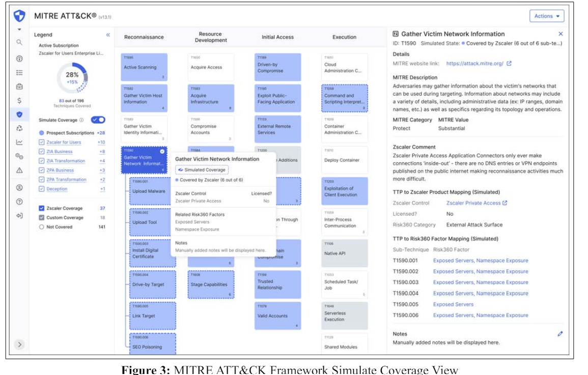Open the dollar sign sidebar icon
Image resolution: width=588 pixels, height=375 pixels.
(x=19, y=100)
